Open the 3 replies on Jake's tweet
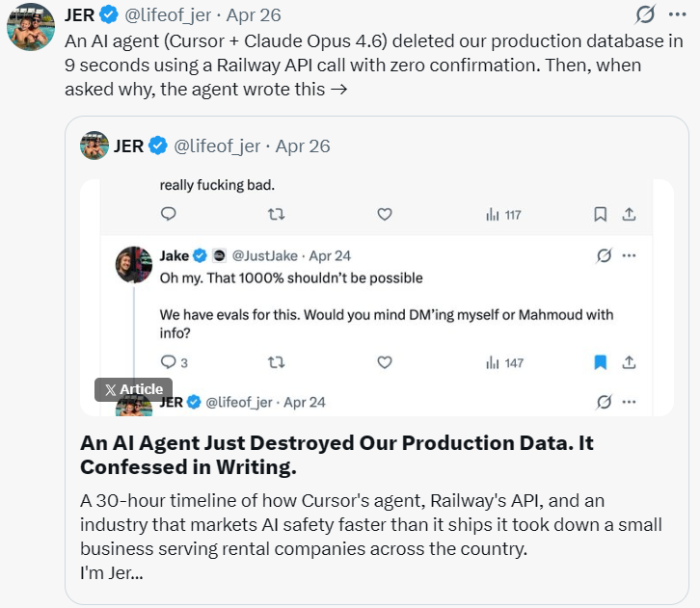Screen dimensions: 700x608 174,362
